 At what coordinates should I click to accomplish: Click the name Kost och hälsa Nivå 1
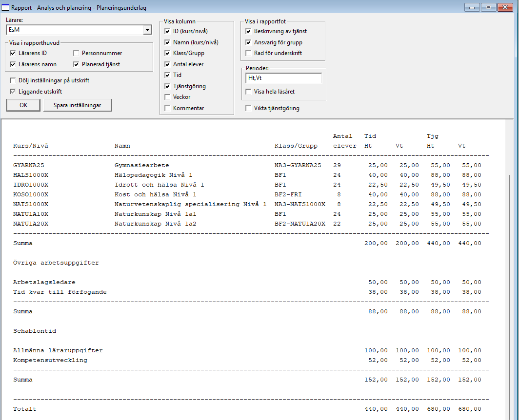pyautogui.click(x=156, y=194)
